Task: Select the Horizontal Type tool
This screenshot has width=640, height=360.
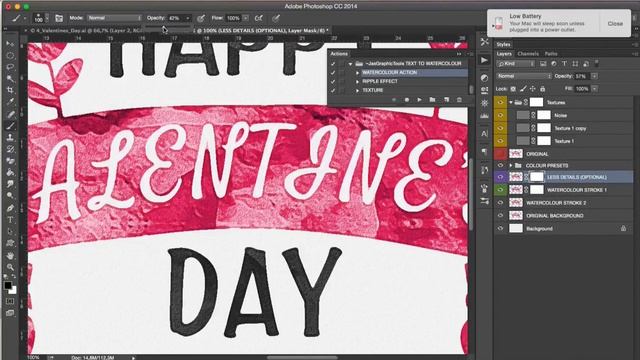Action: coord(10,220)
